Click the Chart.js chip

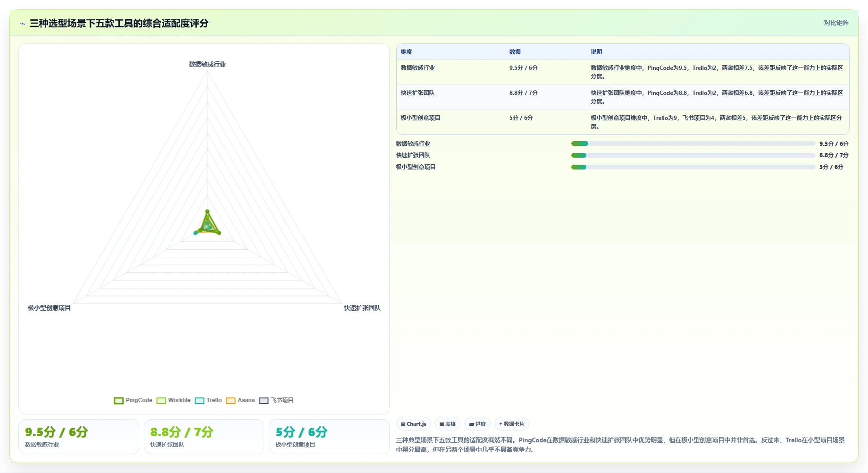(414, 424)
